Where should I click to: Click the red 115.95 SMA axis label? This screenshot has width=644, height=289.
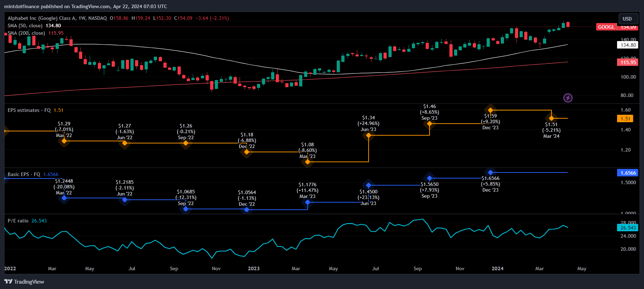pos(628,62)
